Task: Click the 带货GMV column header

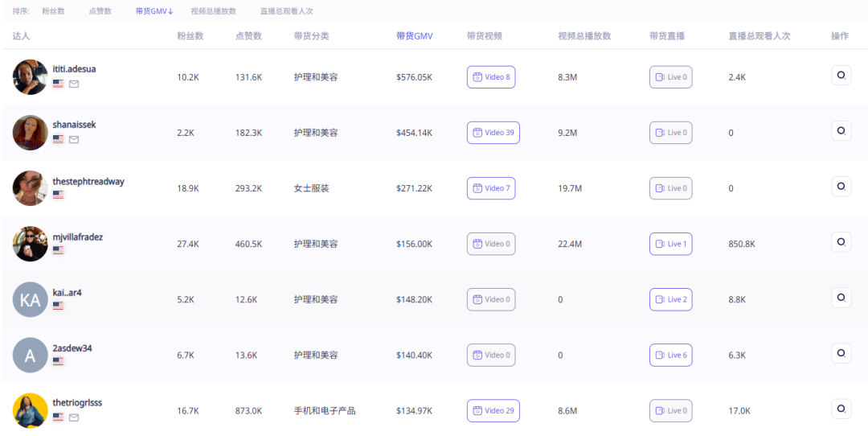Action: coord(414,36)
